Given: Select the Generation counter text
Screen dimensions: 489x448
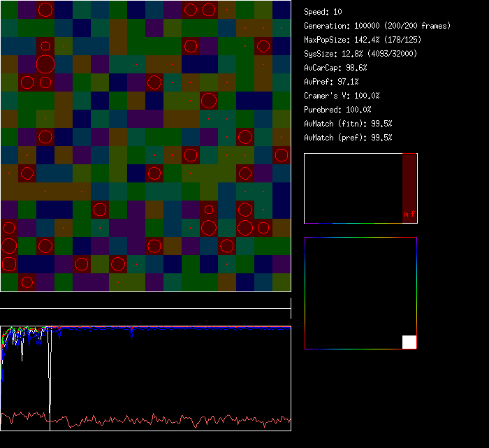Looking at the screenshot, I should click(377, 26).
